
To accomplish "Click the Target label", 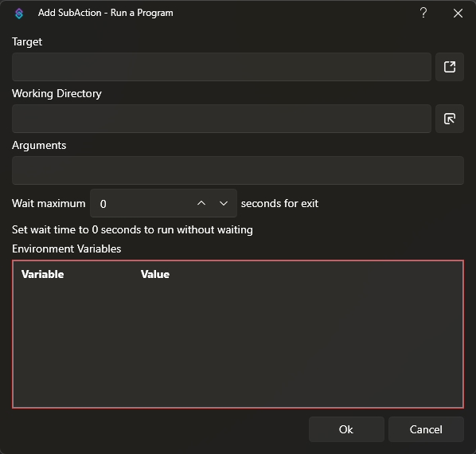I will 27,42.
